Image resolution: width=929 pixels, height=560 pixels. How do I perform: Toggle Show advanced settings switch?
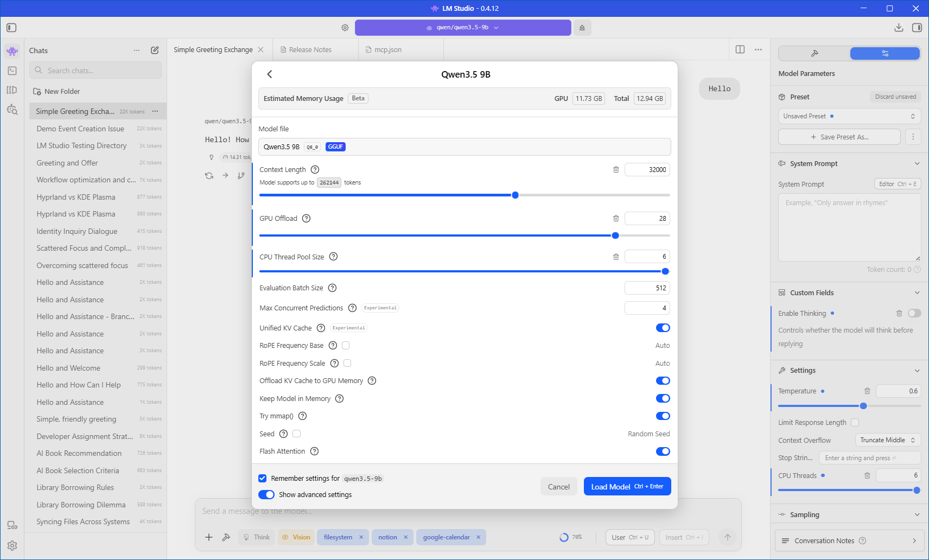266,495
